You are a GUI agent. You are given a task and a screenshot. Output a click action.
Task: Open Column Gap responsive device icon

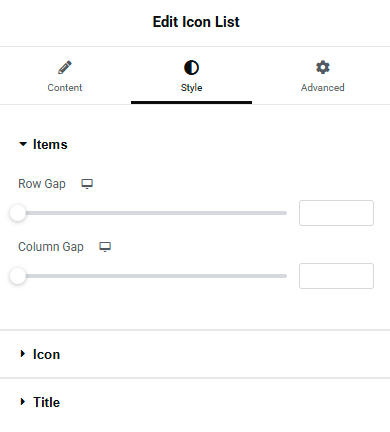[x=105, y=247]
